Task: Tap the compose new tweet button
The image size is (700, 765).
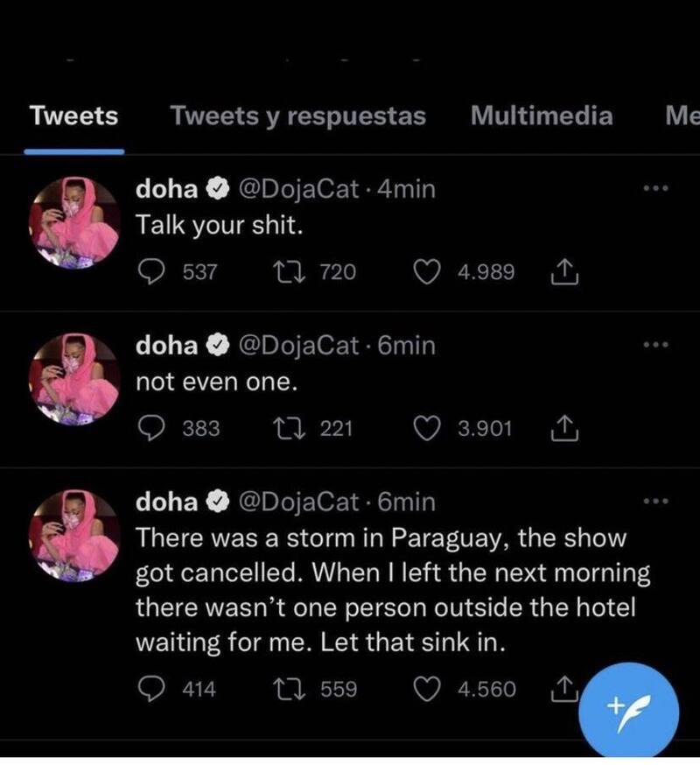Action: 630,705
